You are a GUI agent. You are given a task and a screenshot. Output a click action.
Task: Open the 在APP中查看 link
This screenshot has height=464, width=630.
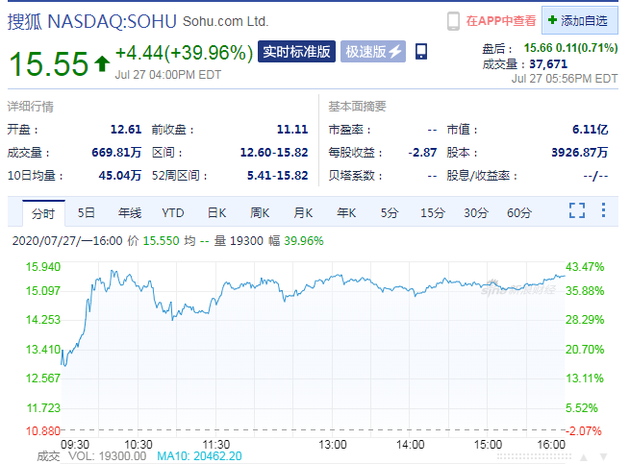click(x=501, y=21)
